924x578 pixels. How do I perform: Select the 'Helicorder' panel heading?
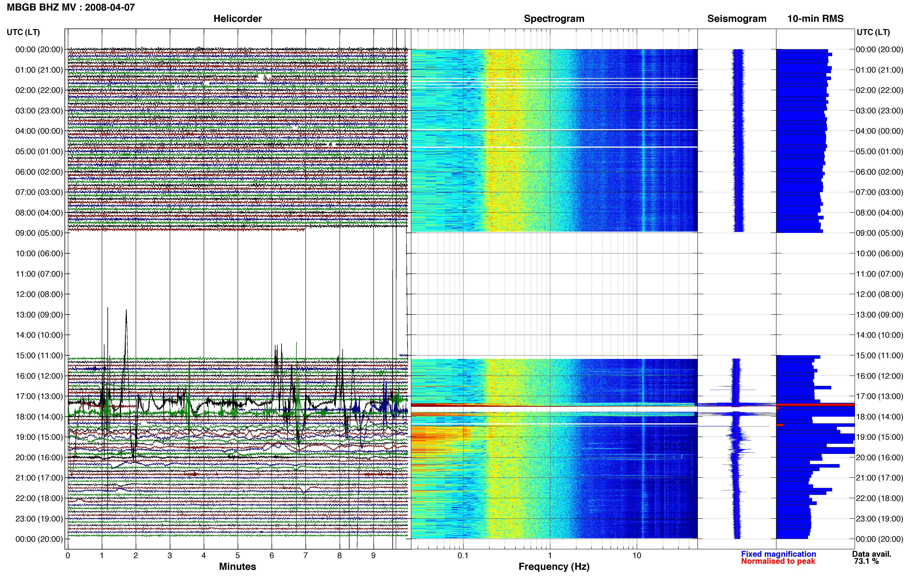click(237, 19)
